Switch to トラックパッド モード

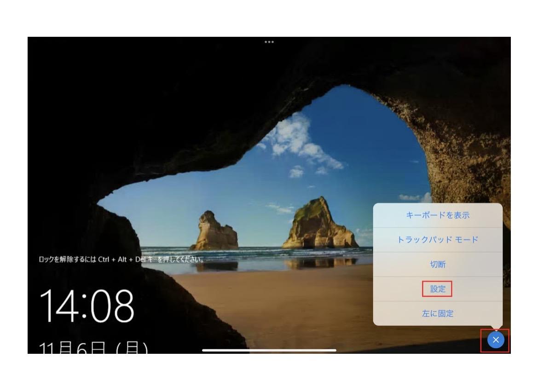tap(437, 240)
